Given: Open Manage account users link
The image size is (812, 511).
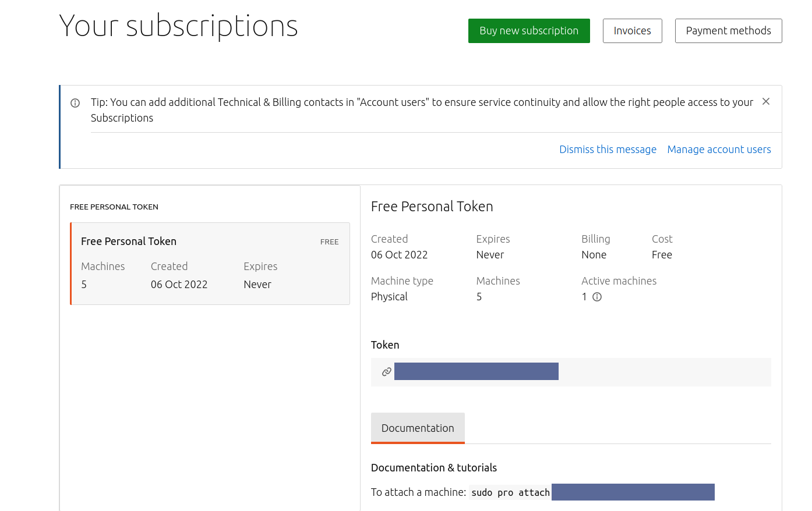Looking at the screenshot, I should coord(719,150).
